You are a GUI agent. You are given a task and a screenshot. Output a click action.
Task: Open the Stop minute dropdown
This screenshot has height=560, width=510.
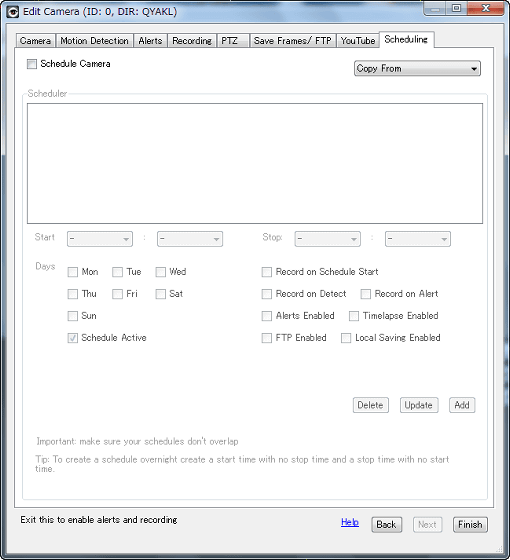(x=418, y=239)
